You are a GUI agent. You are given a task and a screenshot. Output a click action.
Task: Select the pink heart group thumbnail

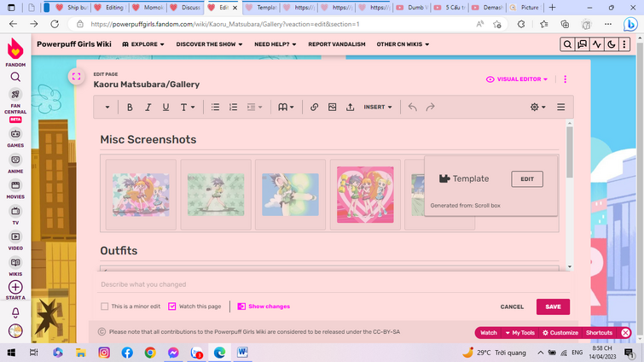click(365, 195)
